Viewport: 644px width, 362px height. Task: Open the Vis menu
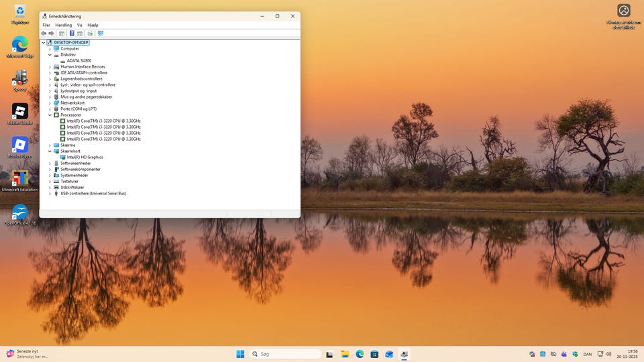click(79, 25)
